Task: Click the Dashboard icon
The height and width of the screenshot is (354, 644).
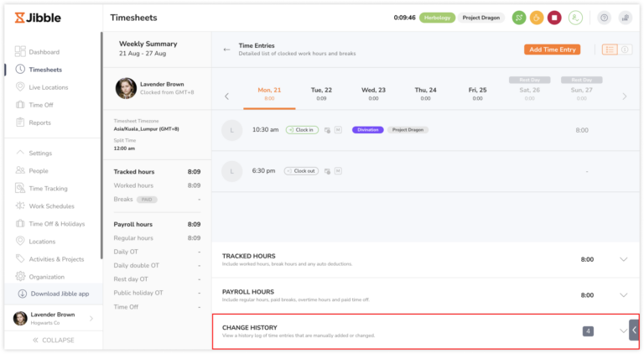Action: (20, 51)
